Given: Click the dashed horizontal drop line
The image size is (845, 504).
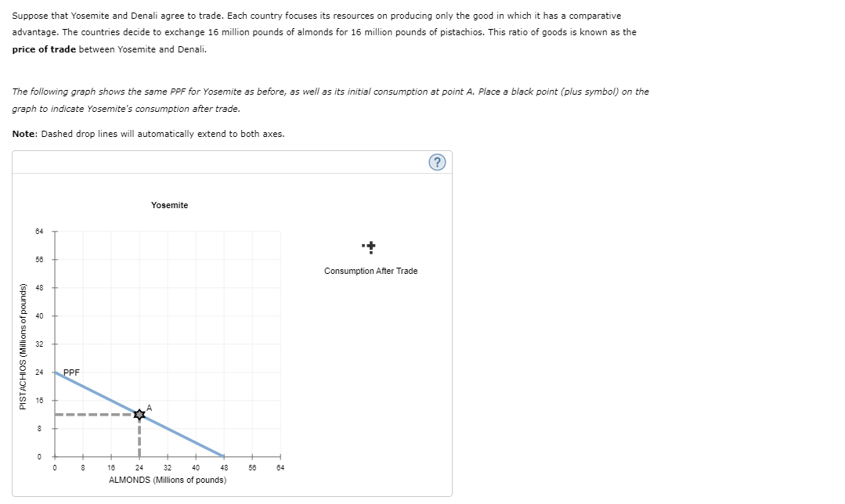Looking at the screenshot, I should click(x=94, y=416).
